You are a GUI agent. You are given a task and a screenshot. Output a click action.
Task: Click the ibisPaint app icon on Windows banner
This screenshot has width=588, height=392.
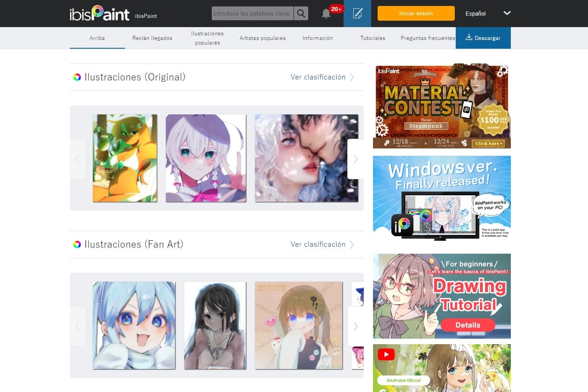click(x=402, y=225)
